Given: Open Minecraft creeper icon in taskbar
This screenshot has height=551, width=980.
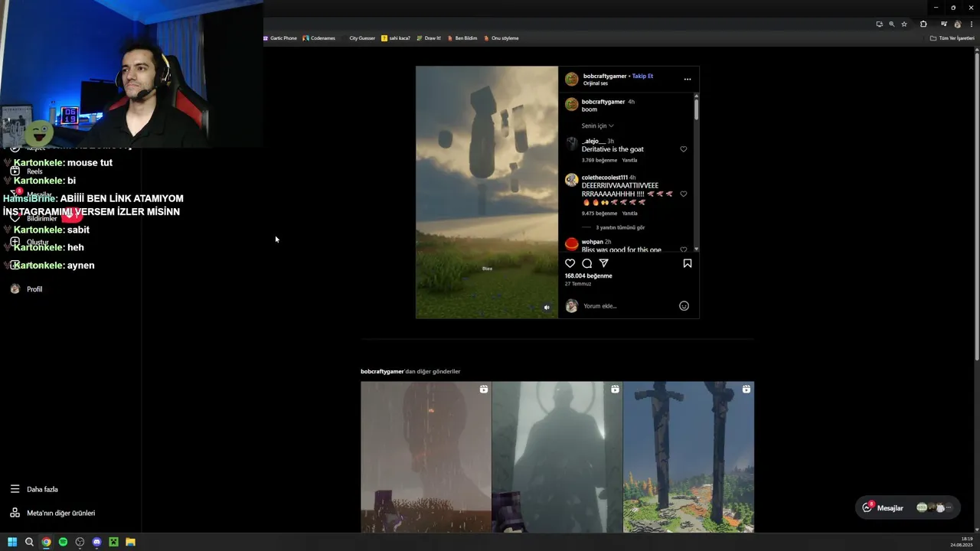Looking at the screenshot, I should [x=113, y=542].
